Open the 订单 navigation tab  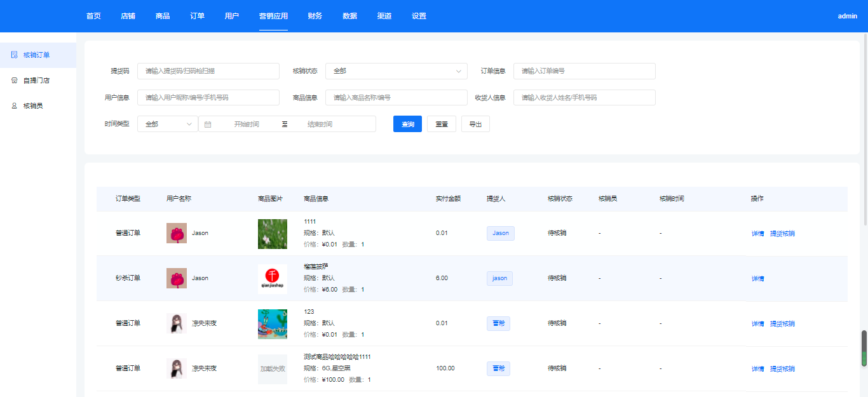pos(197,16)
